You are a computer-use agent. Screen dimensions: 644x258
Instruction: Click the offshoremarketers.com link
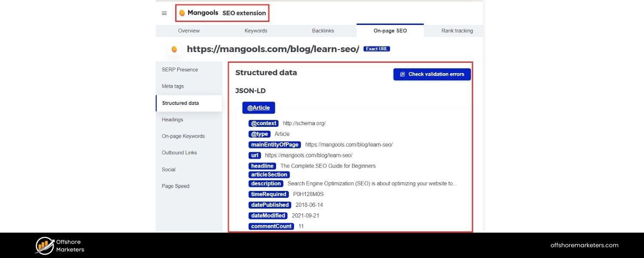[x=584, y=246]
